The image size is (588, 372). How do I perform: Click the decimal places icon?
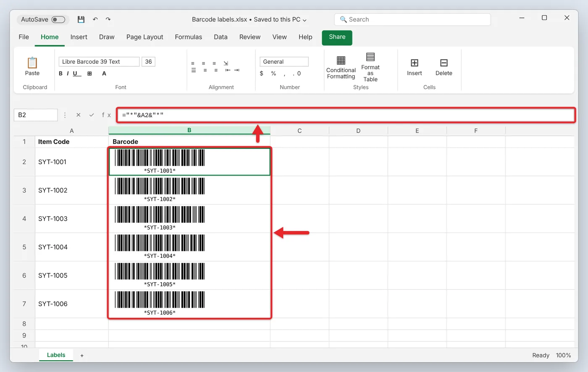tap(297, 73)
